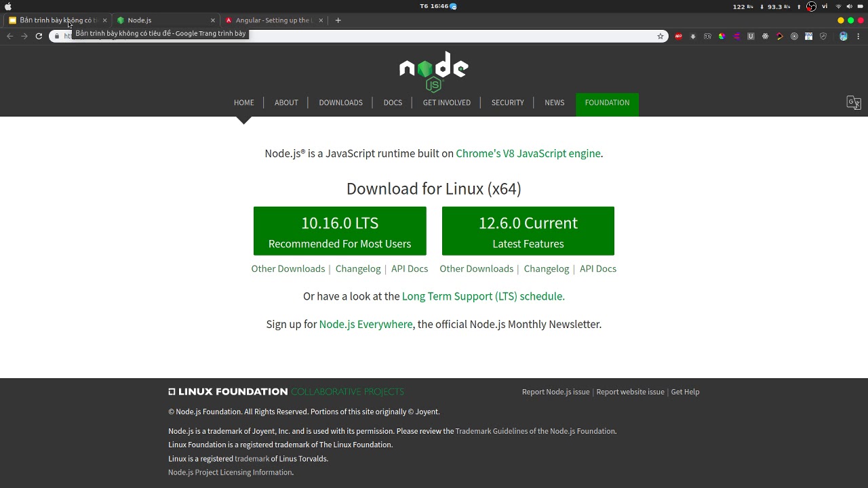The width and height of the screenshot is (868, 488).
Task: Open the GET INVOLVED navigation item
Action: 447,102
